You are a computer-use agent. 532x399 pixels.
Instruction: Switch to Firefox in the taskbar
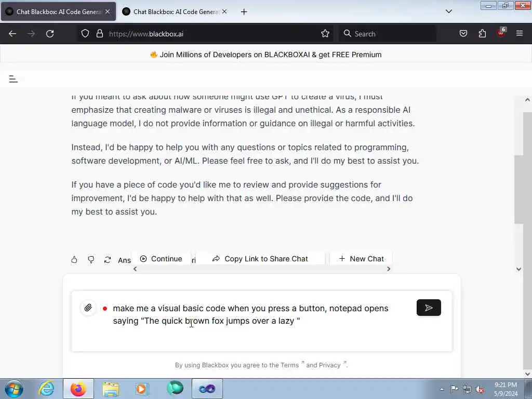tap(78, 389)
